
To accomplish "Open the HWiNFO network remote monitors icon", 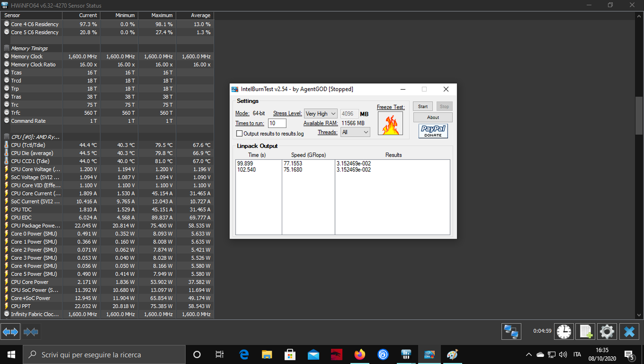I will (511, 332).
